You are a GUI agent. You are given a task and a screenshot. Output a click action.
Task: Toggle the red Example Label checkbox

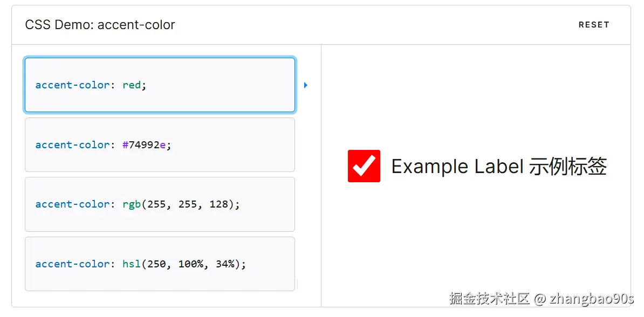[x=364, y=166]
